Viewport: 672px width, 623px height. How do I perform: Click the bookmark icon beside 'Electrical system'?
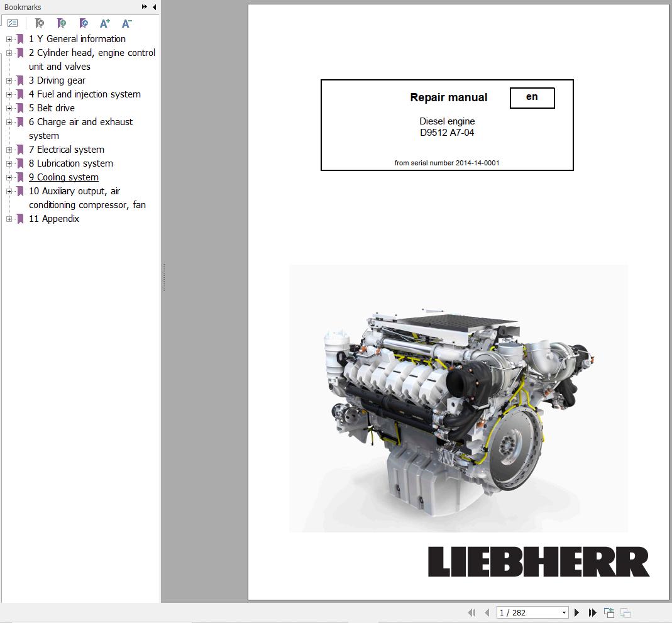click(x=19, y=150)
